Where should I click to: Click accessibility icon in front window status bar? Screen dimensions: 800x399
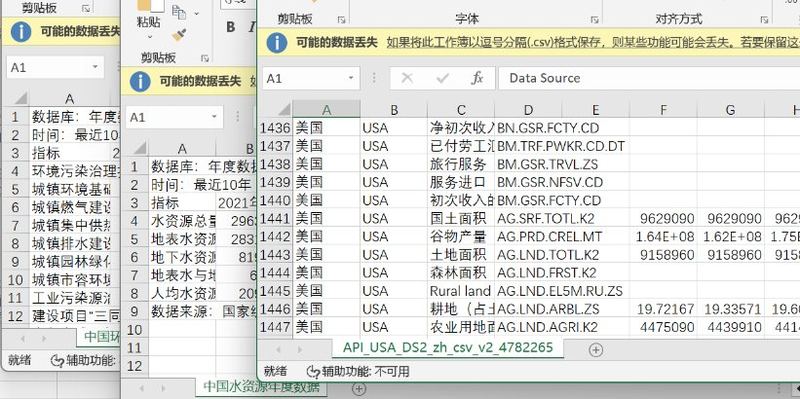(x=313, y=371)
